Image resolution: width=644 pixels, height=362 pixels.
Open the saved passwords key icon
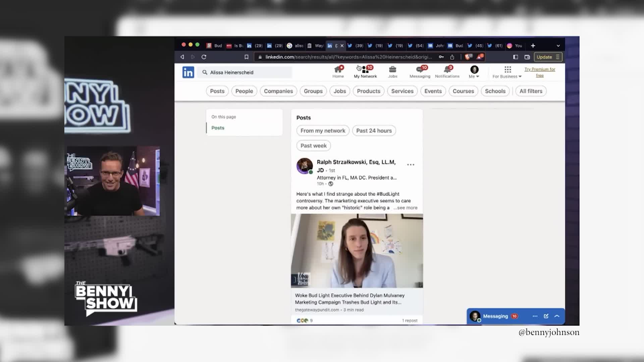coord(441,57)
